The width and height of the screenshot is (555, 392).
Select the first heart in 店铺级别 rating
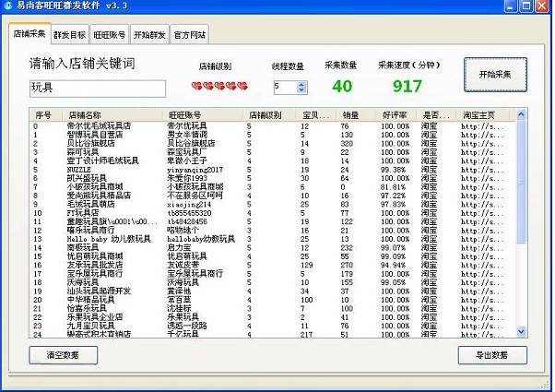point(197,86)
